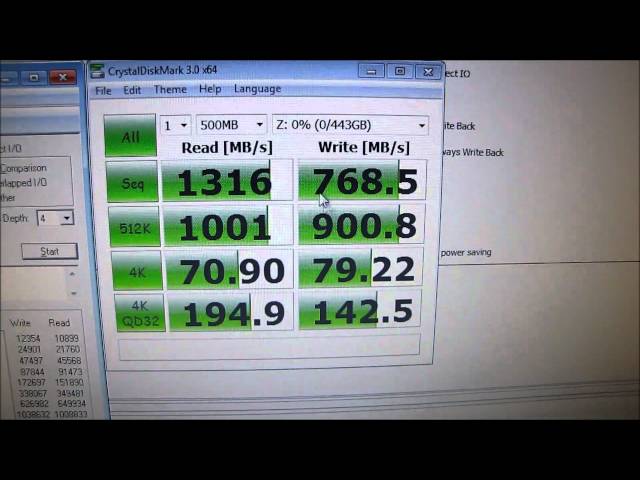The width and height of the screenshot is (640, 480).
Task: Click the CrystalDiskMark title bar app icon
Action: click(97, 71)
